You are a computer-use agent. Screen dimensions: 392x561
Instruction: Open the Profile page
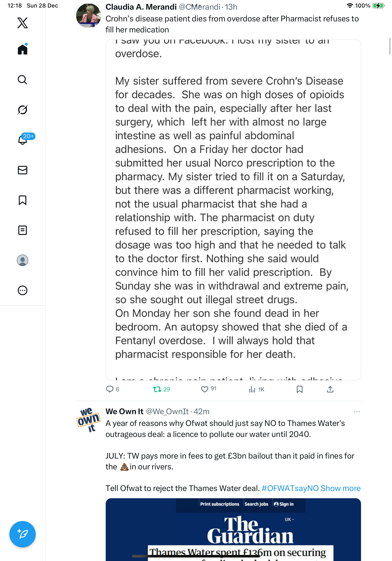[23, 260]
